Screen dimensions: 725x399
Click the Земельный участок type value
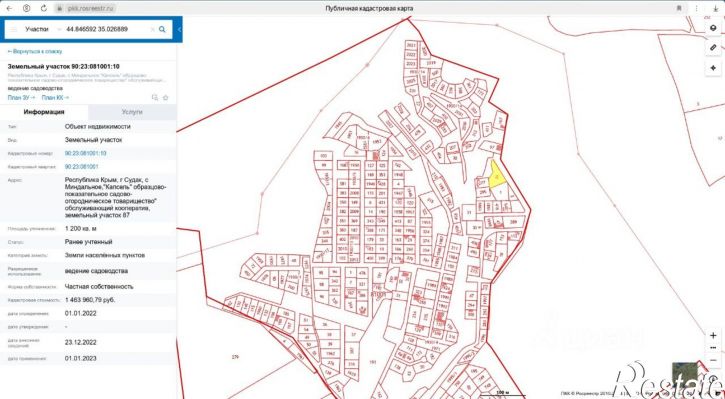pos(93,140)
